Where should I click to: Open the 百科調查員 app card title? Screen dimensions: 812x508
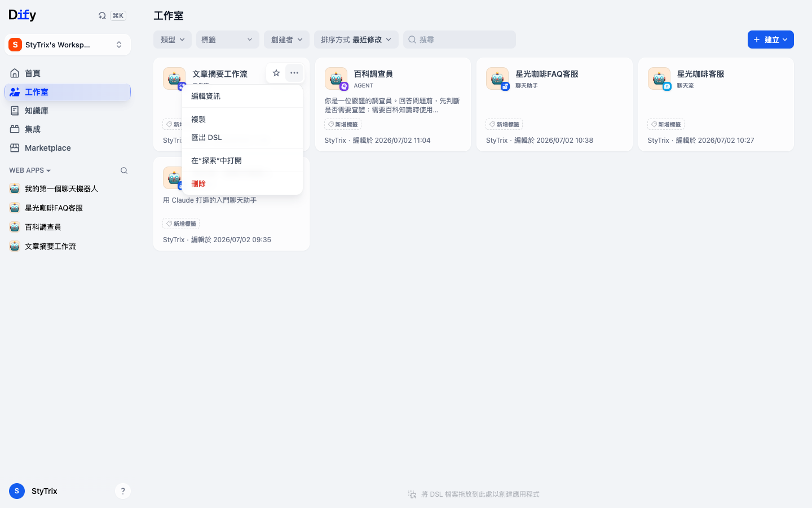[x=373, y=74]
